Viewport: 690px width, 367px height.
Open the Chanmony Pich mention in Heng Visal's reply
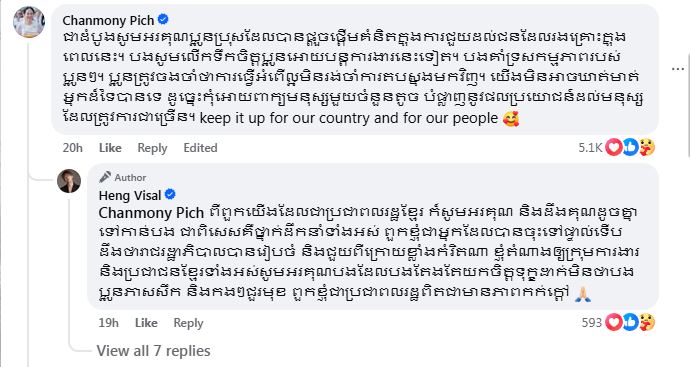(151, 213)
